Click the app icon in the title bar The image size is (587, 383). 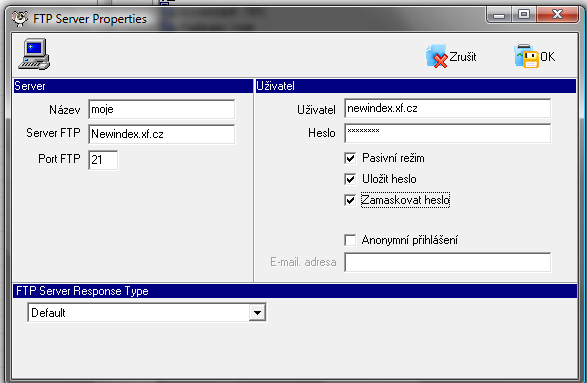click(20, 18)
